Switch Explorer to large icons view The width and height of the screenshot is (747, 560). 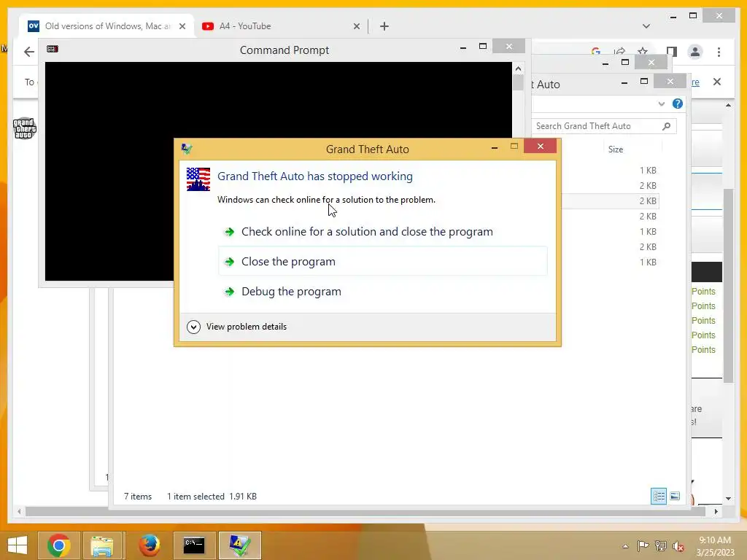pyautogui.click(x=675, y=496)
